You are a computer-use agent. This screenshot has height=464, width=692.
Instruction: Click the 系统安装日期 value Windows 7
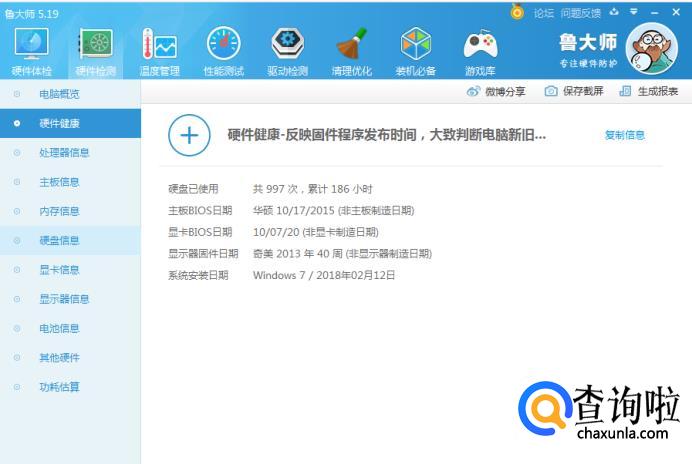[324, 275]
